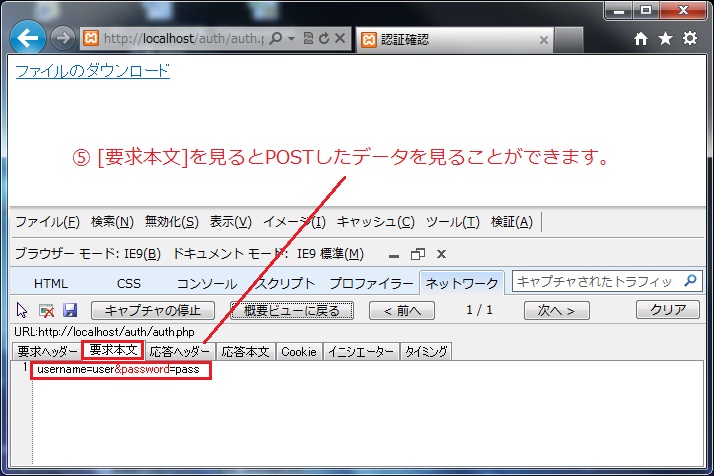Image resolution: width=714 pixels, height=476 pixels.
Task: Click the クリア button
Action: pyautogui.click(x=668, y=310)
